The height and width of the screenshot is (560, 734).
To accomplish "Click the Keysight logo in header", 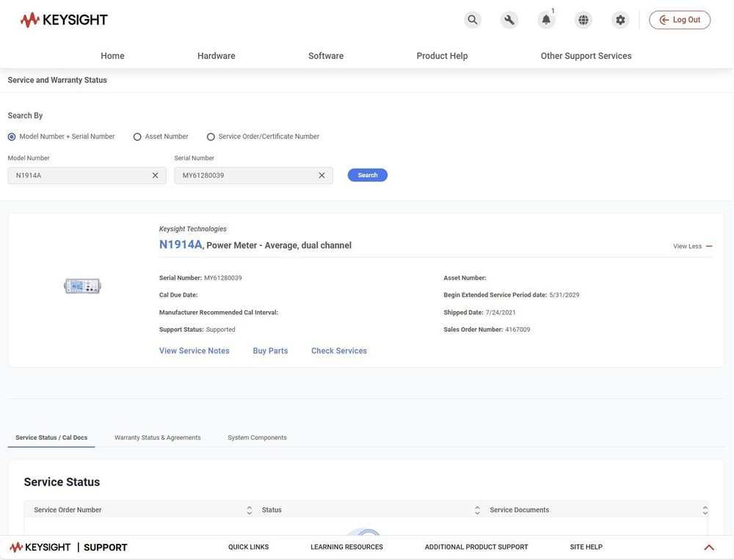I will (64, 20).
